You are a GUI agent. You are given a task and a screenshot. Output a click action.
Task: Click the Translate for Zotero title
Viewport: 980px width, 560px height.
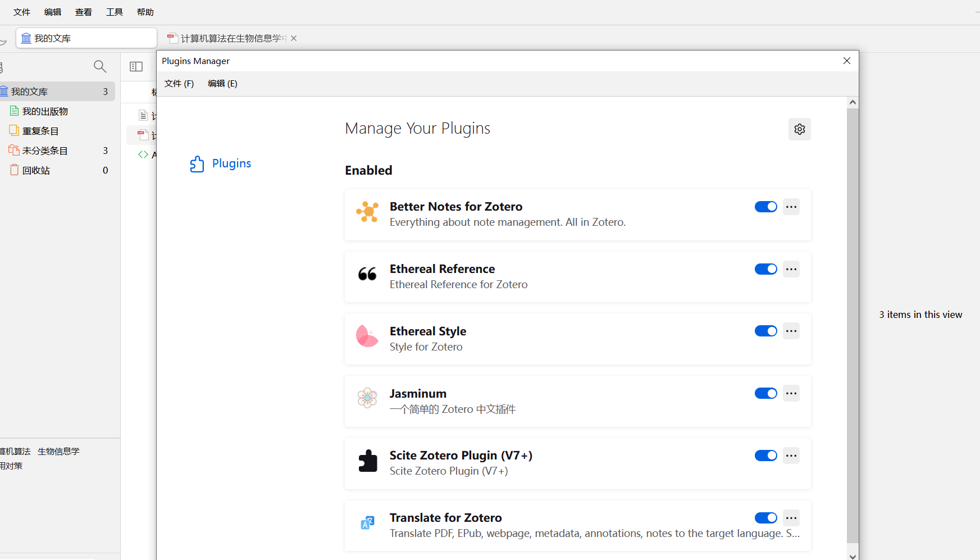(446, 518)
